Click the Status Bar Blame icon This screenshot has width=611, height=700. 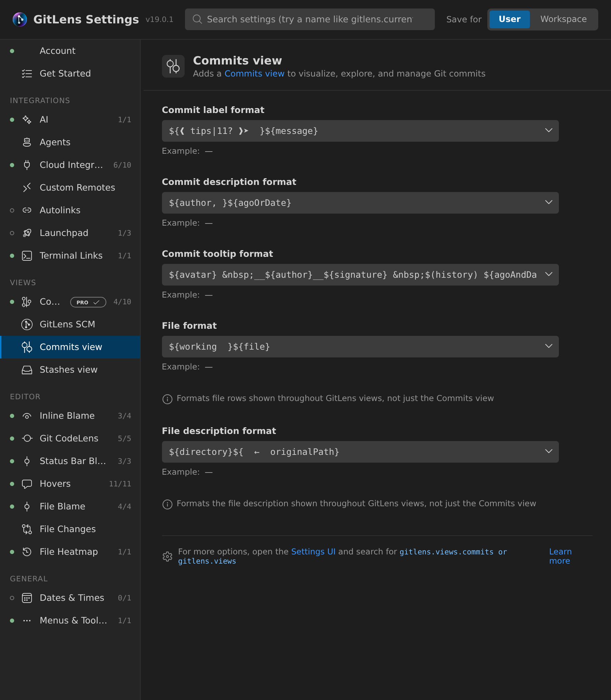click(27, 461)
